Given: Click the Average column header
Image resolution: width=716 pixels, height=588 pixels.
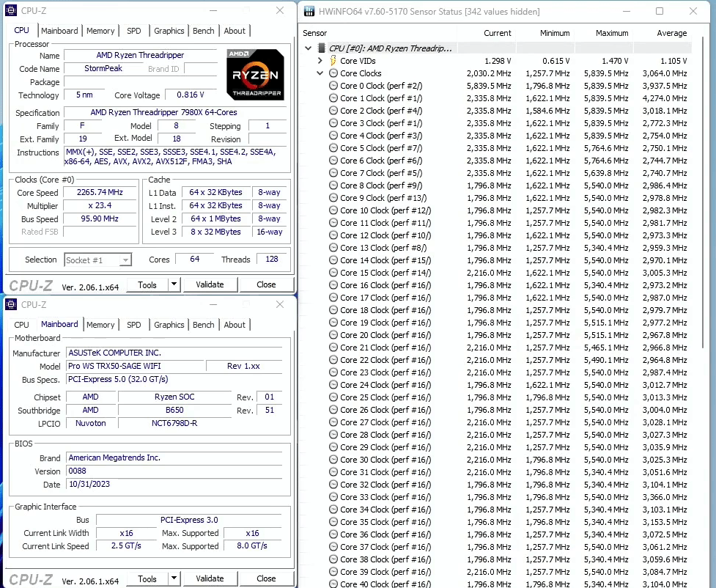Looking at the screenshot, I should [x=672, y=33].
